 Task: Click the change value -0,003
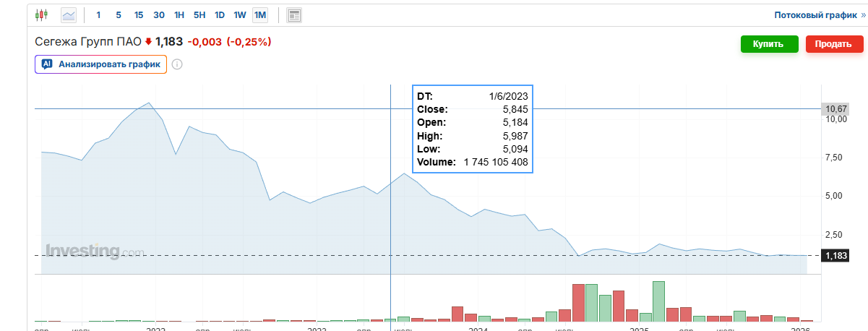point(205,42)
